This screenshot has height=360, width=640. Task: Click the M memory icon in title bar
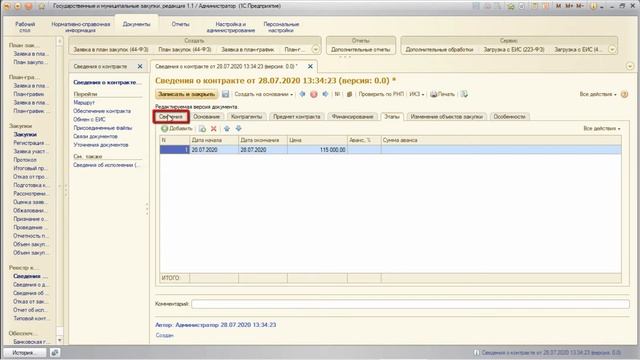coord(558,6)
